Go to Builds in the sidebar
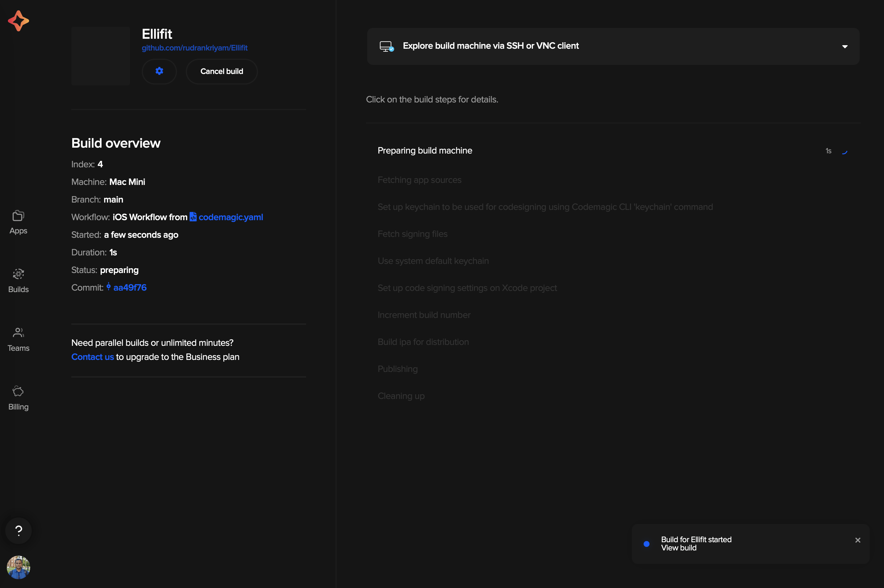Screen dimensions: 884x588 pos(18,281)
